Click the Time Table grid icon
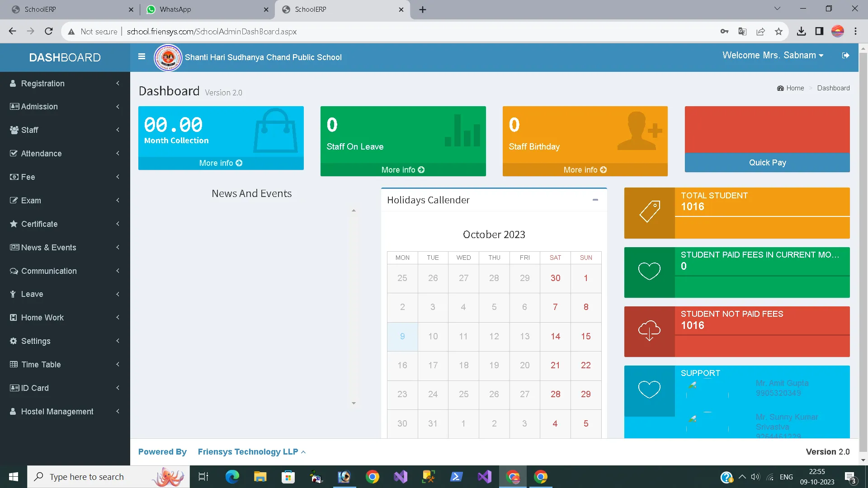This screenshot has height=488, width=868. pos(14,364)
